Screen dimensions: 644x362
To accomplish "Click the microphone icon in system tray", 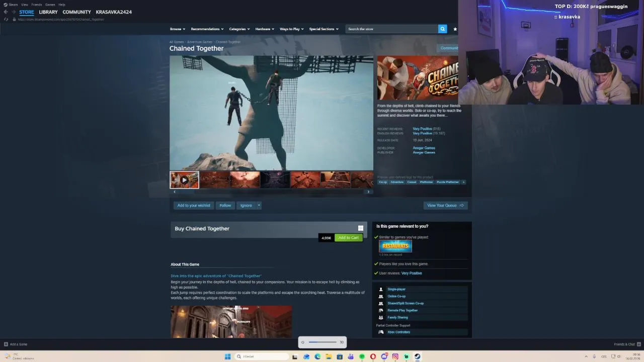I will tap(594, 356).
